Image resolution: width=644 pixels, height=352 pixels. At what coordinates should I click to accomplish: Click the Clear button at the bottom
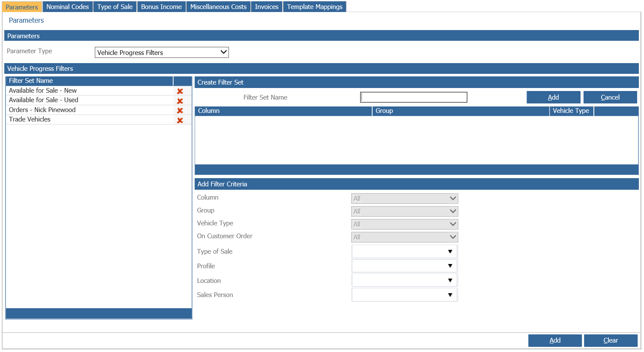(611, 340)
